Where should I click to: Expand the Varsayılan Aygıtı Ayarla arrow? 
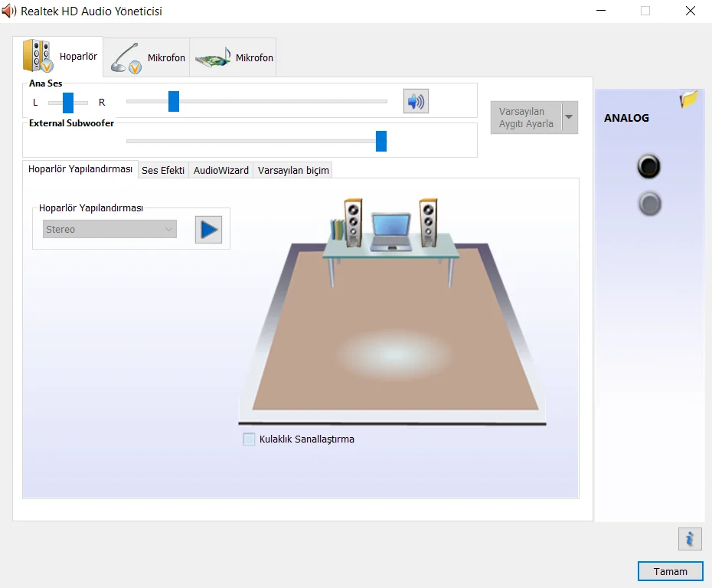(569, 117)
